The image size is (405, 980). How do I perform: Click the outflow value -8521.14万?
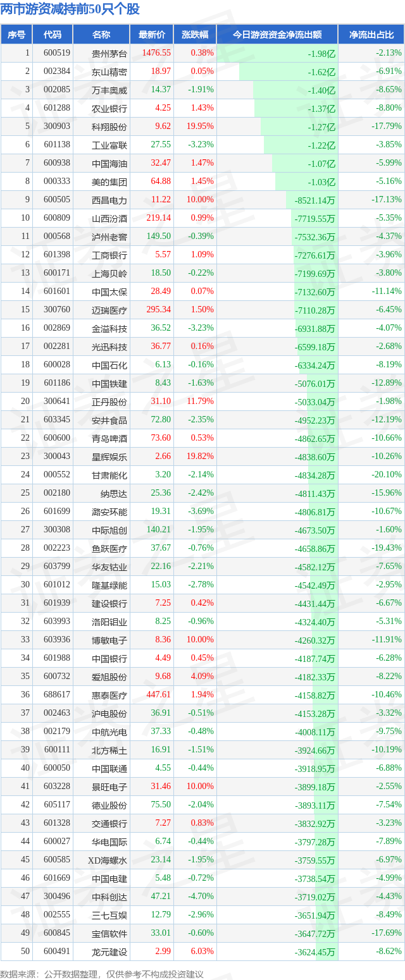(x=315, y=200)
